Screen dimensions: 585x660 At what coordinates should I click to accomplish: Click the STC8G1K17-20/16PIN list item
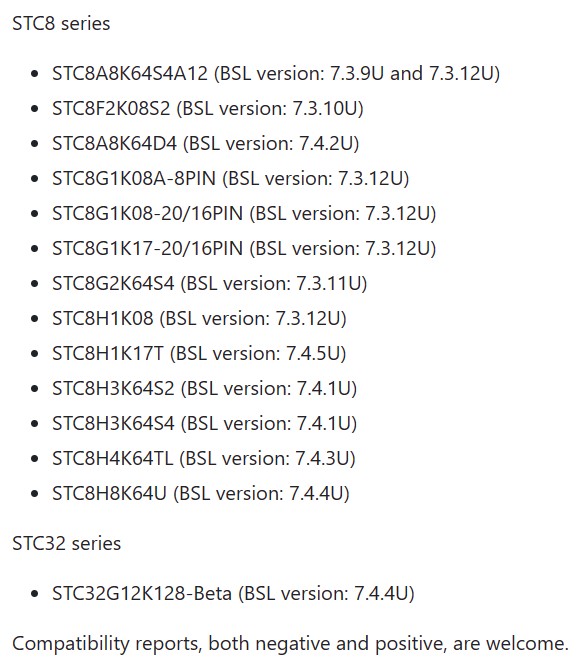click(244, 248)
